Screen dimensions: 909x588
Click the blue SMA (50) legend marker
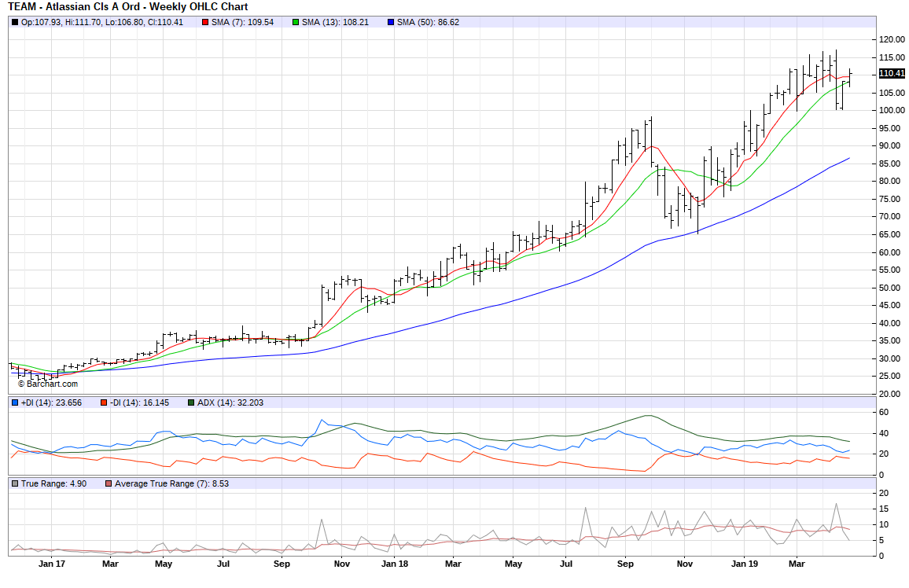click(391, 22)
